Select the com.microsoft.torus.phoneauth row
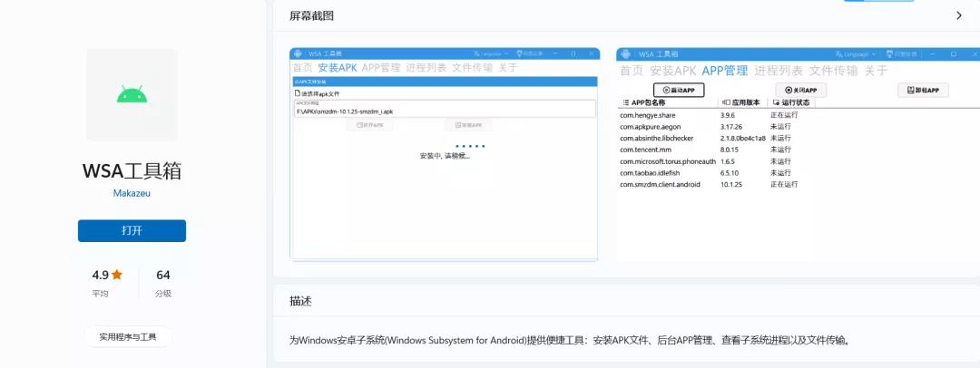Image resolution: width=980 pixels, height=368 pixels. [x=710, y=161]
